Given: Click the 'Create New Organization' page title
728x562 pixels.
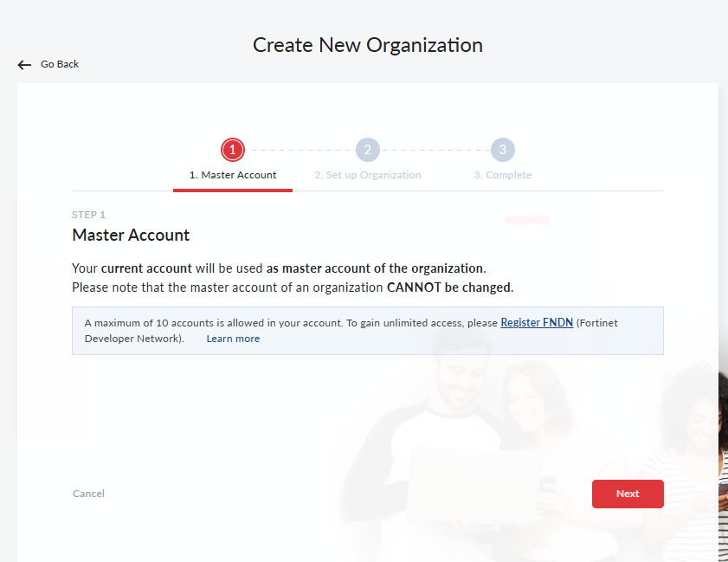Looking at the screenshot, I should (x=367, y=44).
